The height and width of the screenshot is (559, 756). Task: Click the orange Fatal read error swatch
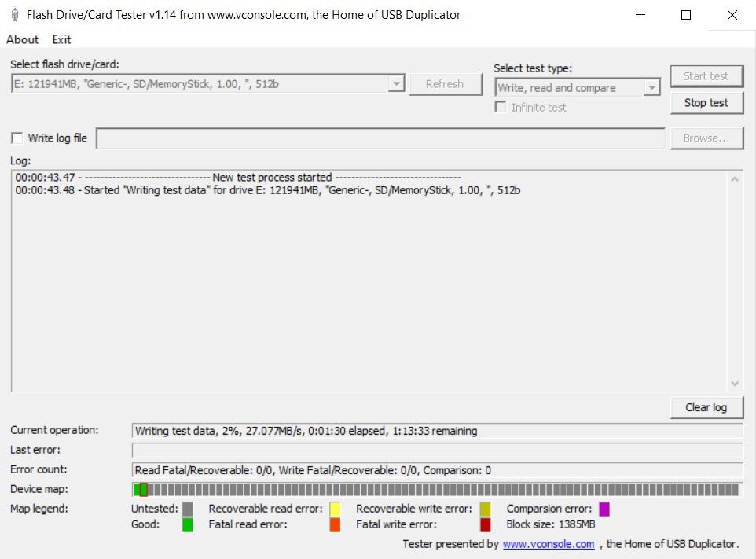[x=335, y=524]
